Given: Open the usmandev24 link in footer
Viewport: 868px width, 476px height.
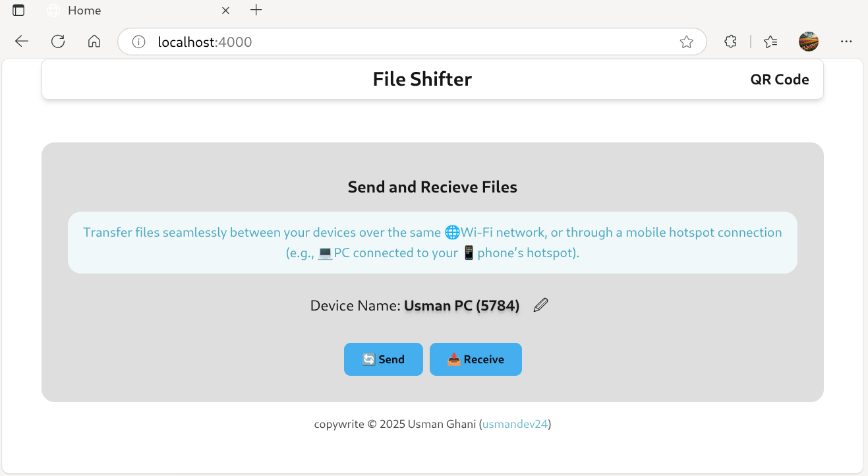Looking at the screenshot, I should point(515,423).
